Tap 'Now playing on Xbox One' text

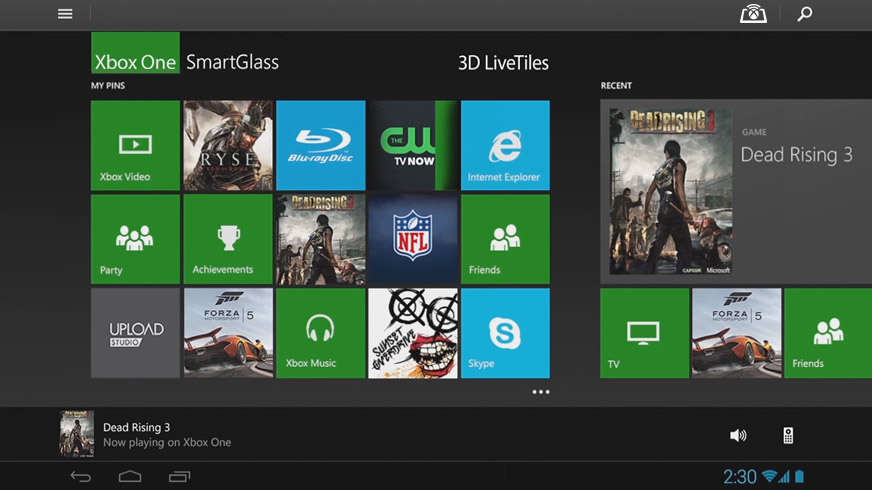point(167,443)
